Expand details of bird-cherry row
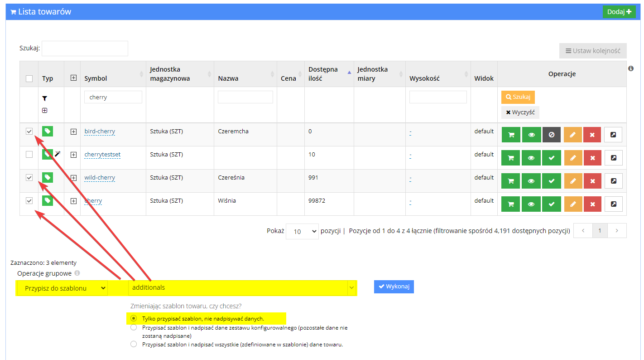 click(73, 131)
